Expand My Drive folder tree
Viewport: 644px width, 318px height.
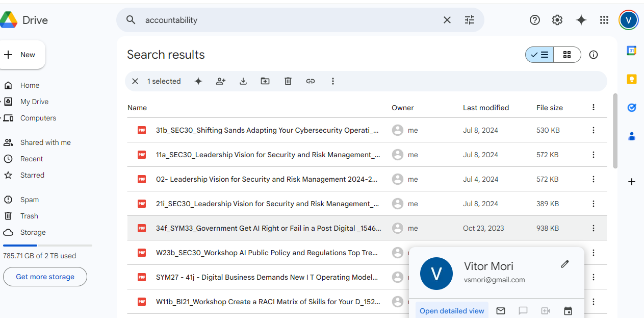coord(2,102)
